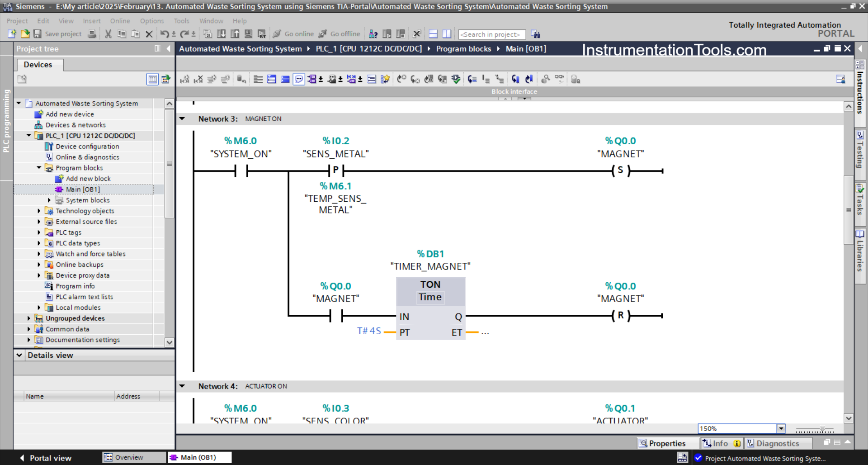
Task: Select the T#4S timer preset value
Action: pyautogui.click(x=369, y=331)
